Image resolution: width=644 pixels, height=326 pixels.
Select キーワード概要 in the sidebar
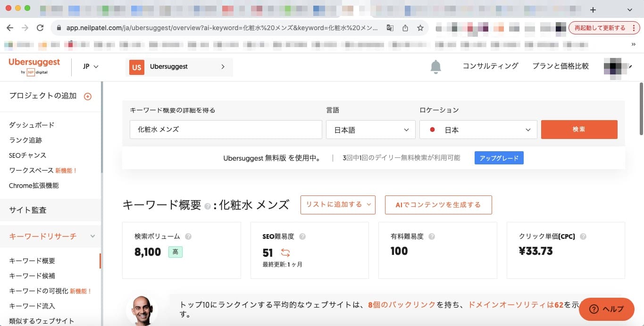[x=32, y=261]
